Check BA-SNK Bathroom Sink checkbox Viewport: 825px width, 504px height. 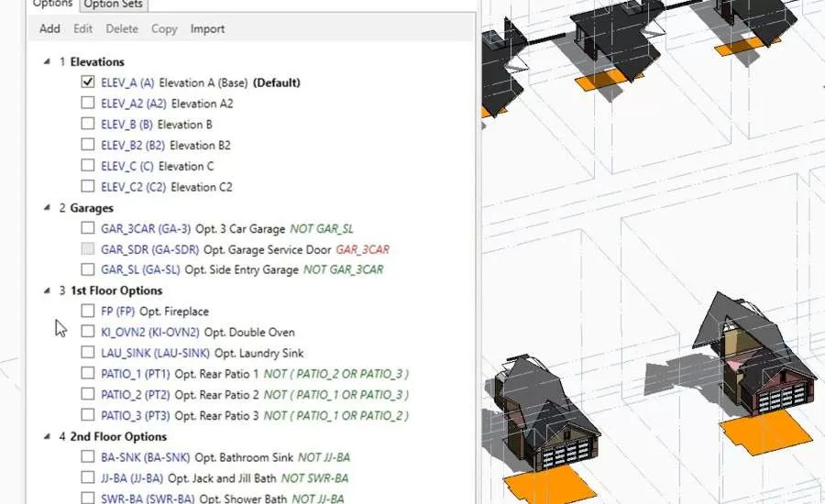[88, 456]
